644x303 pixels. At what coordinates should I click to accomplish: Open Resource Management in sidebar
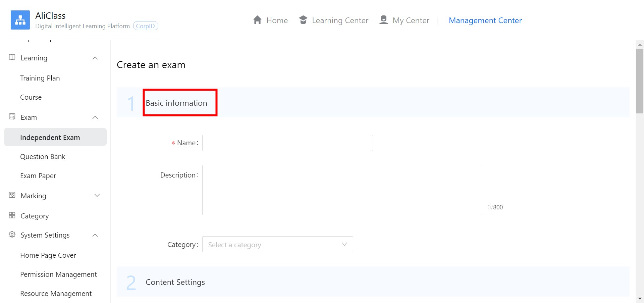pyautogui.click(x=56, y=294)
